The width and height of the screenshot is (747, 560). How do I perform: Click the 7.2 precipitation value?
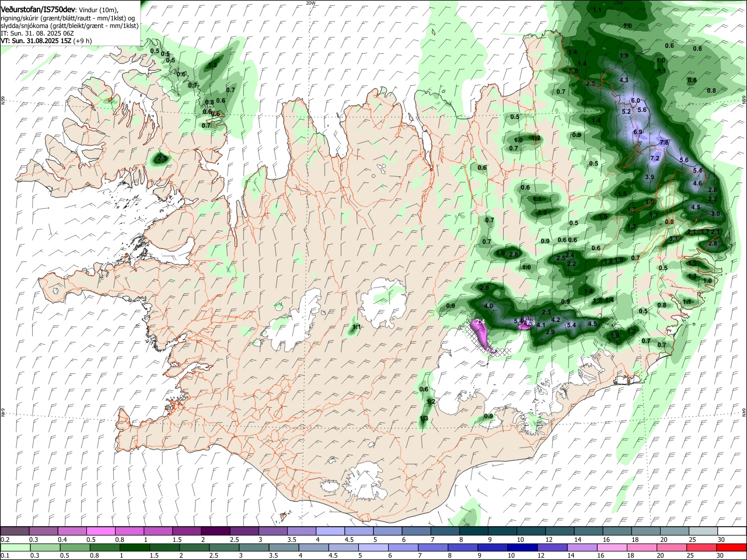point(655,158)
